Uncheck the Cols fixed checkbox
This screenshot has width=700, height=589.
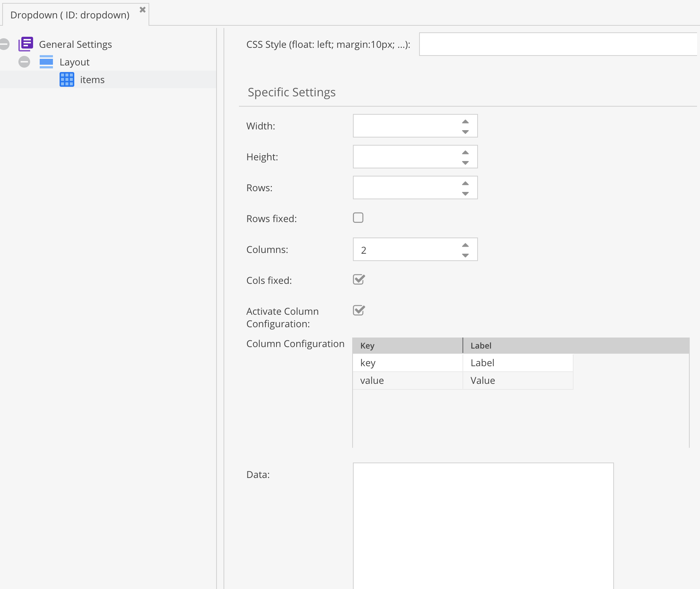pyautogui.click(x=358, y=280)
